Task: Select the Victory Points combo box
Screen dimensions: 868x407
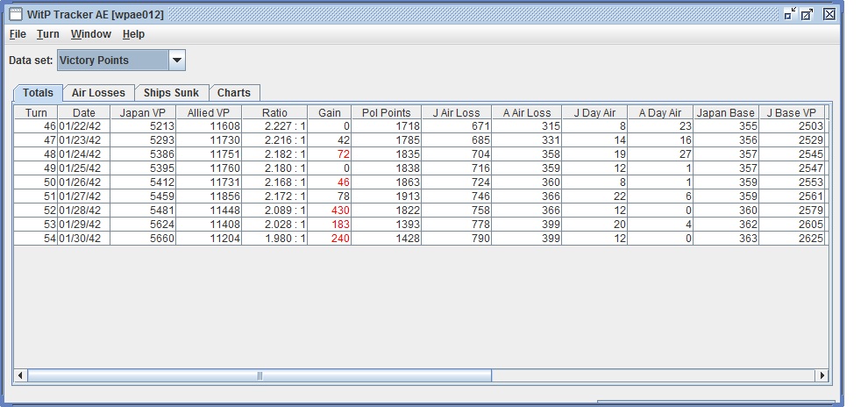Action: pos(121,61)
